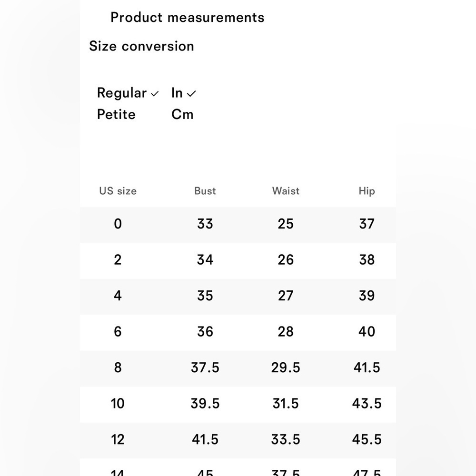Select the US size 10 row
The image size is (476, 476).
tap(238, 404)
